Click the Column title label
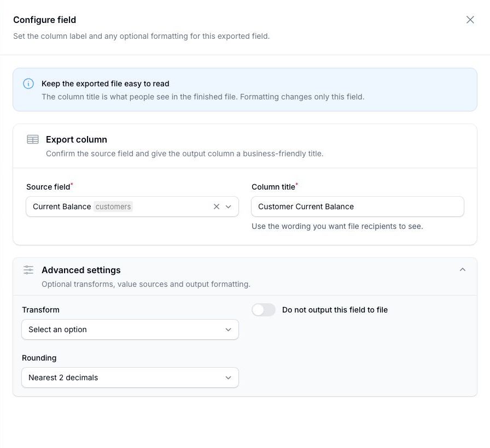The image size is (490, 448). (x=273, y=187)
